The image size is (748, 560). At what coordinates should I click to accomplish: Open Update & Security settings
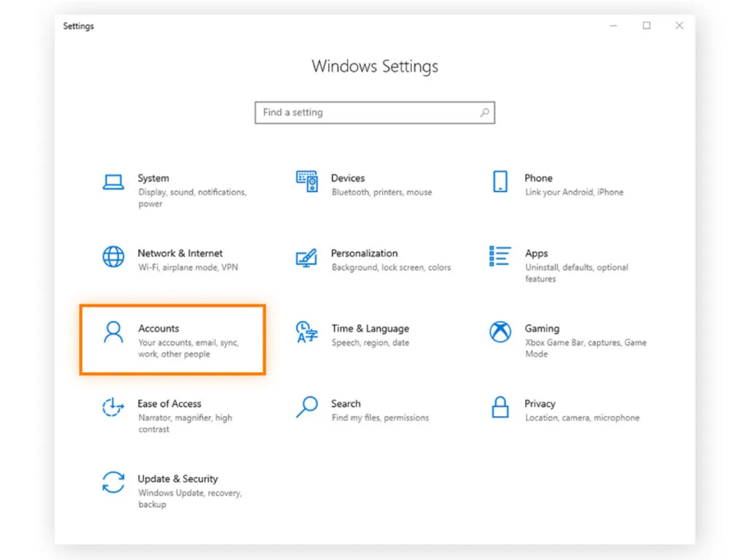[x=178, y=479]
